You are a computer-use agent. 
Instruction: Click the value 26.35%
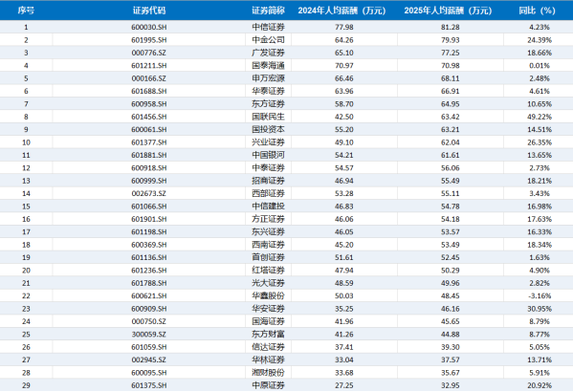tap(540, 142)
